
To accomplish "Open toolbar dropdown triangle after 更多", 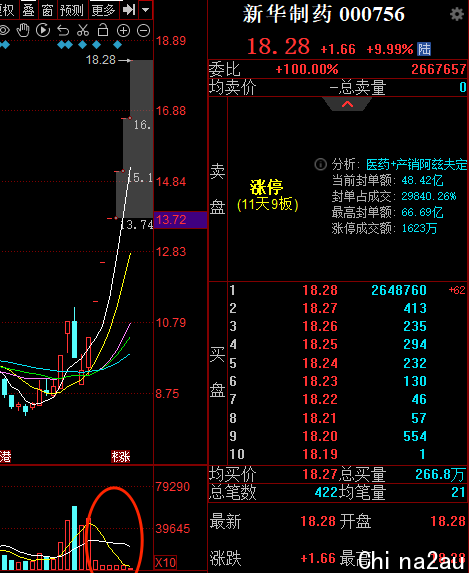I will click(x=145, y=10).
